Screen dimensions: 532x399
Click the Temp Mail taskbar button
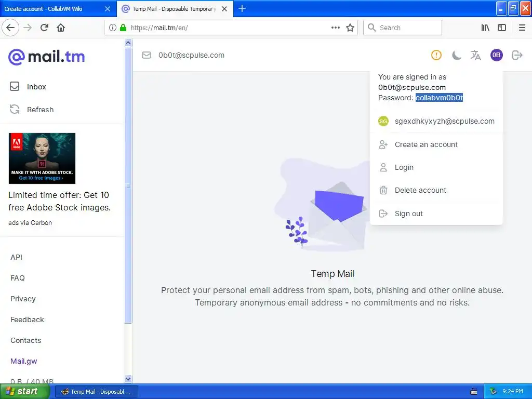coord(96,392)
